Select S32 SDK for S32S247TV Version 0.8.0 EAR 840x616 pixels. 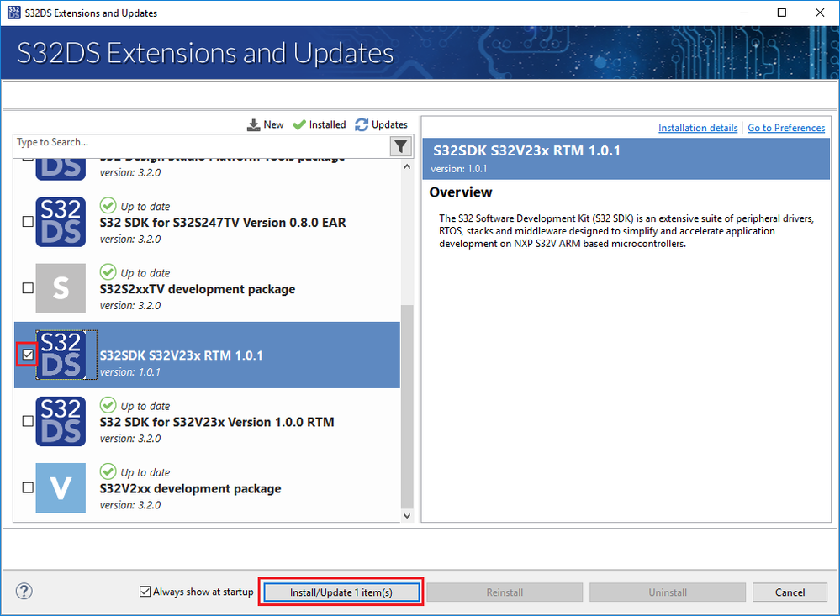[223, 223]
